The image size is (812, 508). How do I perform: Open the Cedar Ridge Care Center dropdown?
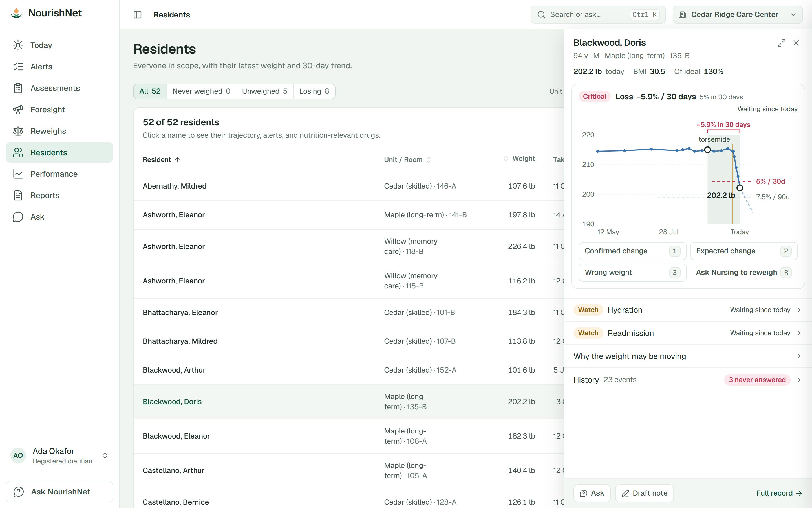pyautogui.click(x=738, y=14)
